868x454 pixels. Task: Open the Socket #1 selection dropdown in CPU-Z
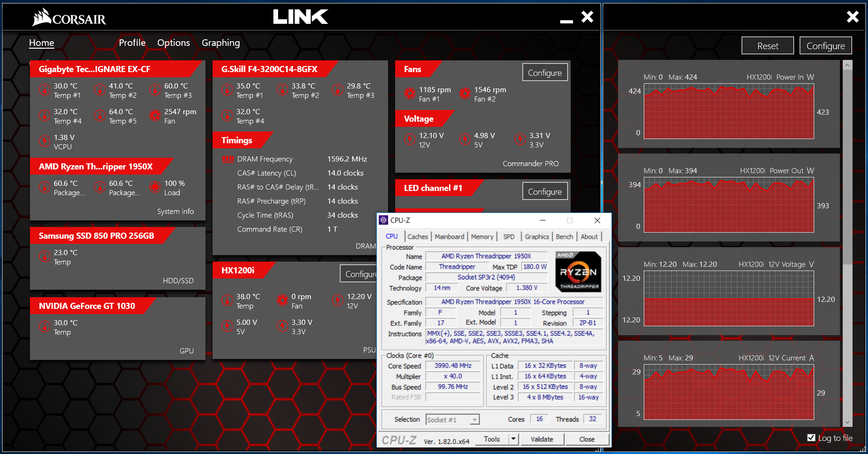[474, 419]
